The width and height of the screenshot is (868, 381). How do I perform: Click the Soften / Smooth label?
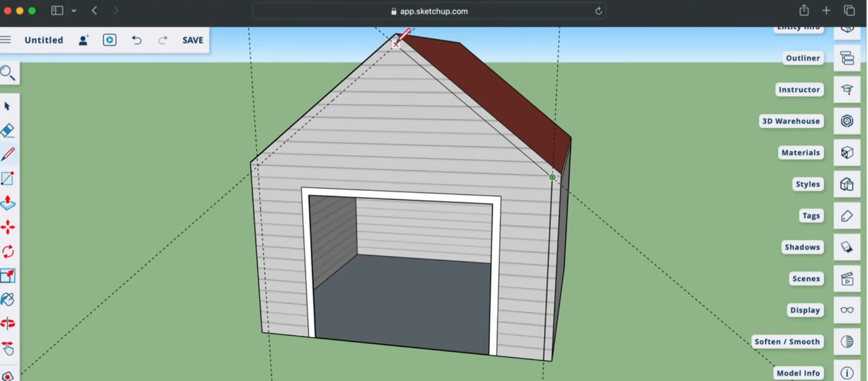[x=787, y=342]
